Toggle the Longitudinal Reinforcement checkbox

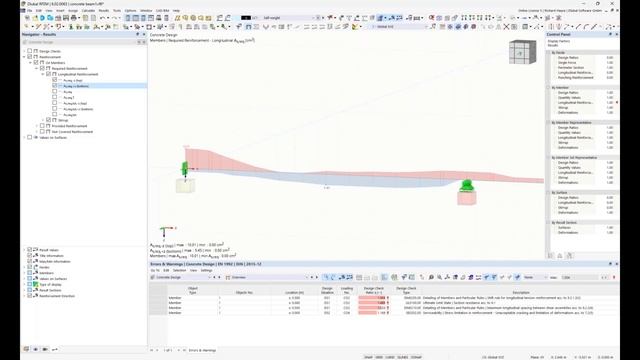[48, 74]
